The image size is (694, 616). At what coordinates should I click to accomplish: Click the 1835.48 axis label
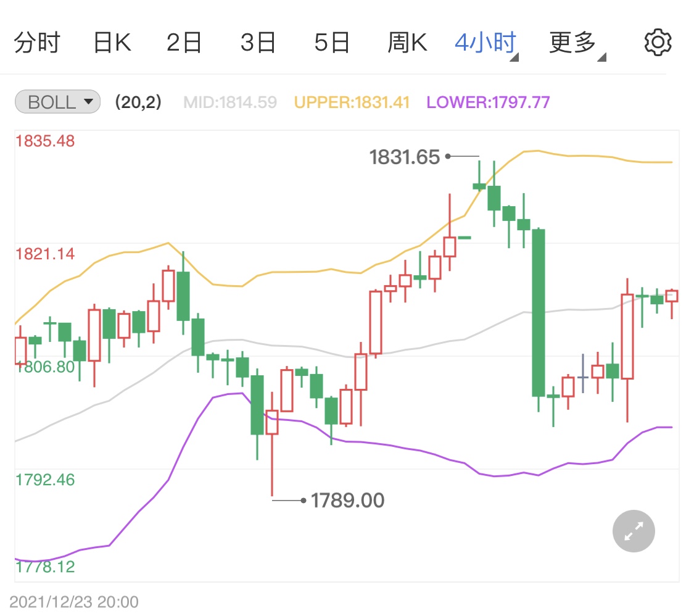pyautogui.click(x=45, y=141)
